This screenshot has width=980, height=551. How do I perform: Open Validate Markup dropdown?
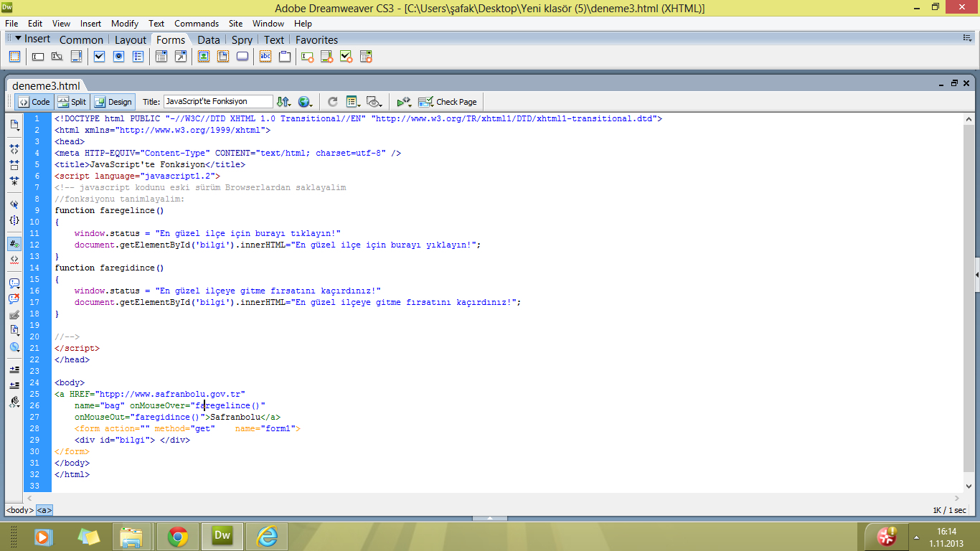point(405,102)
